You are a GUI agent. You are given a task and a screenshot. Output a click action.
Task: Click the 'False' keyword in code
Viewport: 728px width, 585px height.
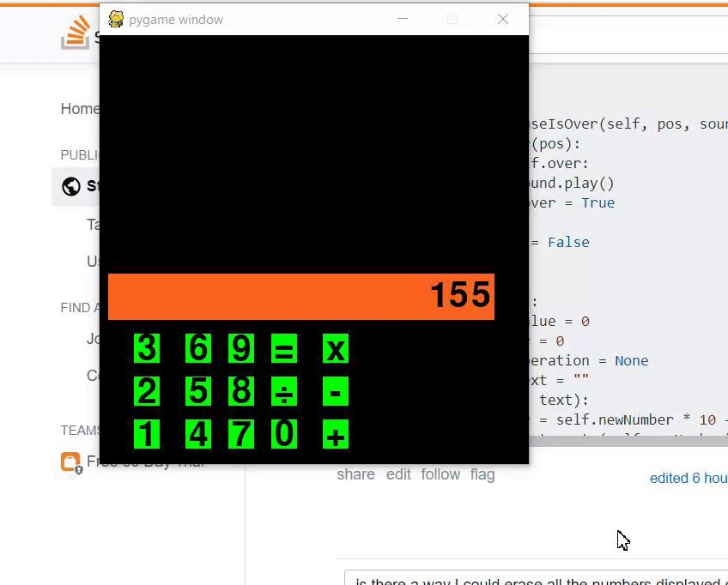click(x=568, y=242)
